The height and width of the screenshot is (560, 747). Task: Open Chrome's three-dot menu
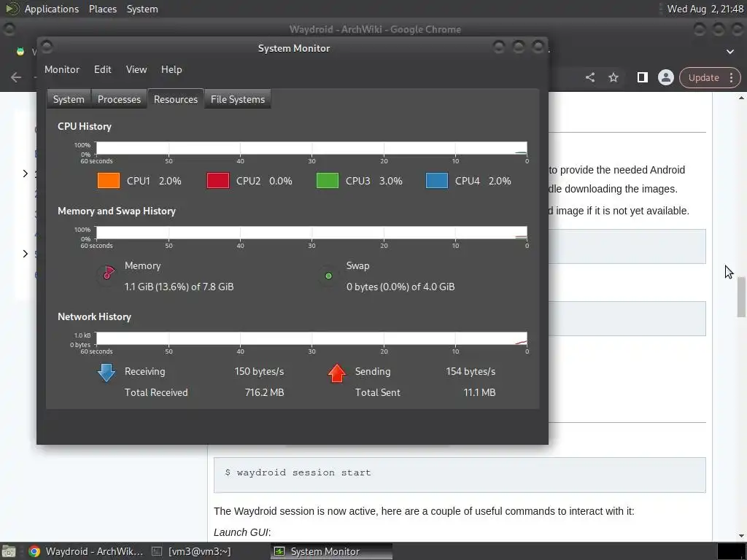coord(731,77)
